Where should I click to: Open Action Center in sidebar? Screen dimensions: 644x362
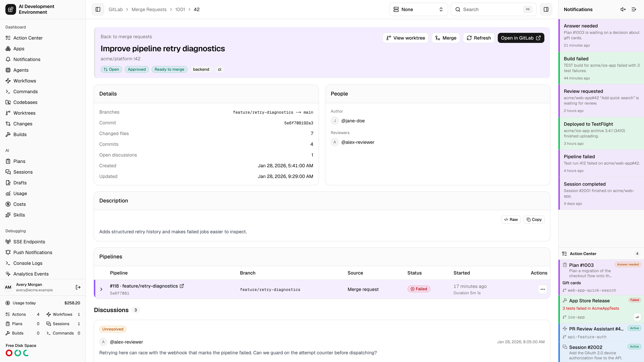pyautogui.click(x=43, y=38)
